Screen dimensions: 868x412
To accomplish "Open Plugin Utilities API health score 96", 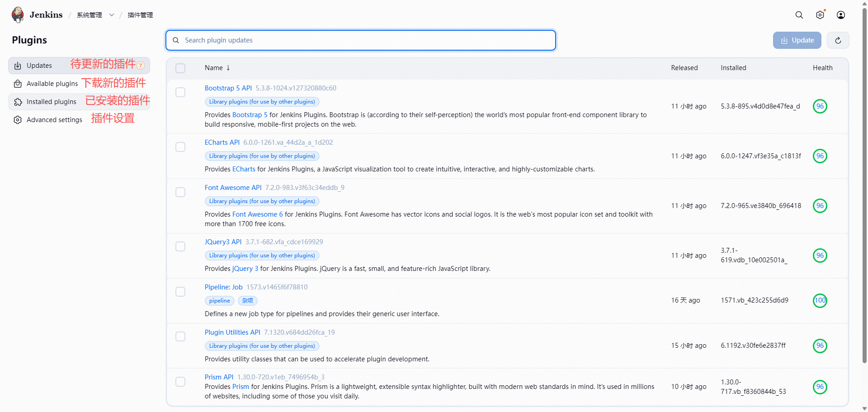I will [820, 346].
